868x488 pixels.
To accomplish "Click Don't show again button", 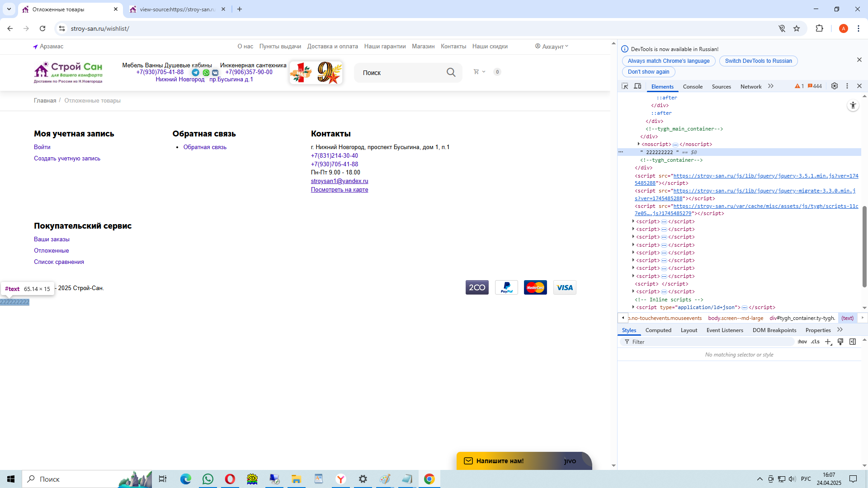I will 648,72.
